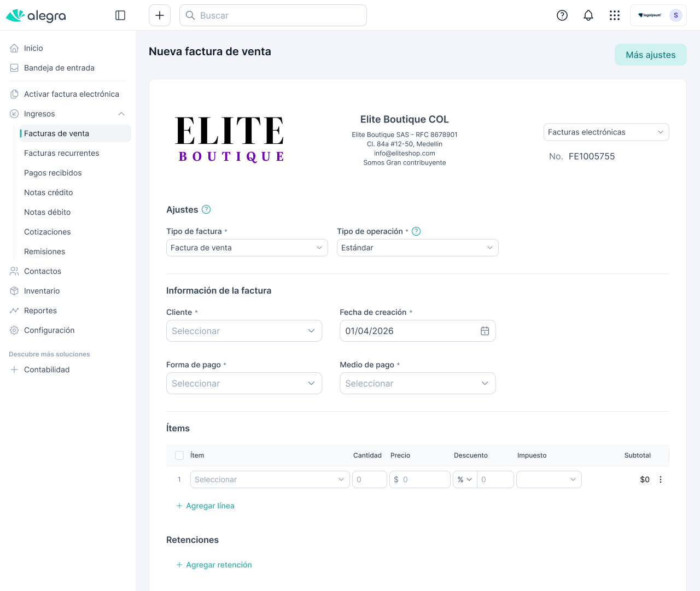The width and height of the screenshot is (700, 591).
Task: Open the Cliente selector dropdown
Action: point(244,331)
